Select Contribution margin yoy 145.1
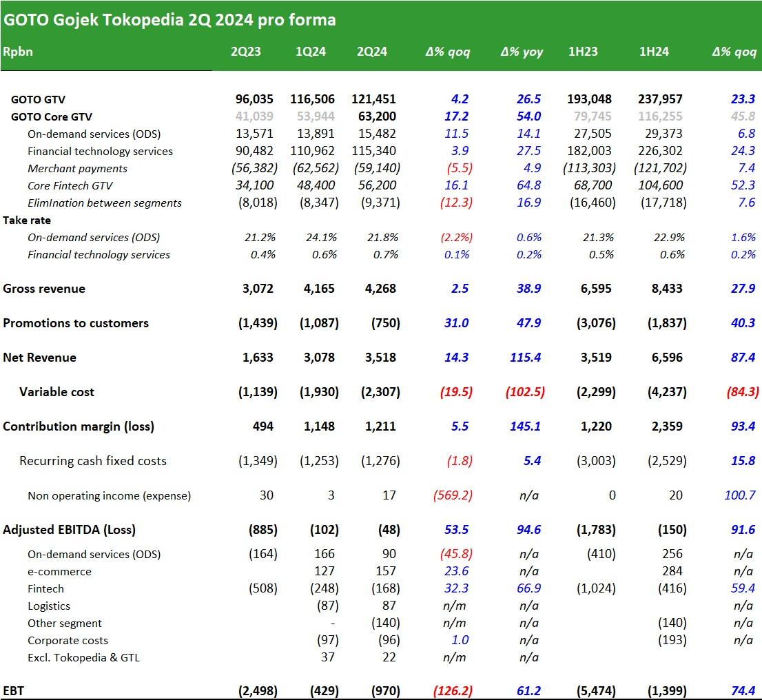Image resolution: width=762 pixels, height=700 pixels. (x=525, y=426)
